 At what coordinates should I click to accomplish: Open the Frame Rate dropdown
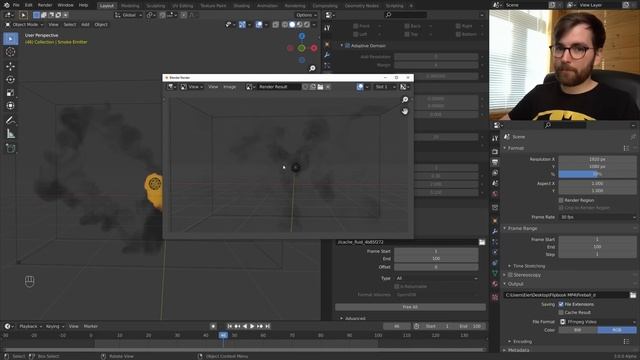[598, 217]
